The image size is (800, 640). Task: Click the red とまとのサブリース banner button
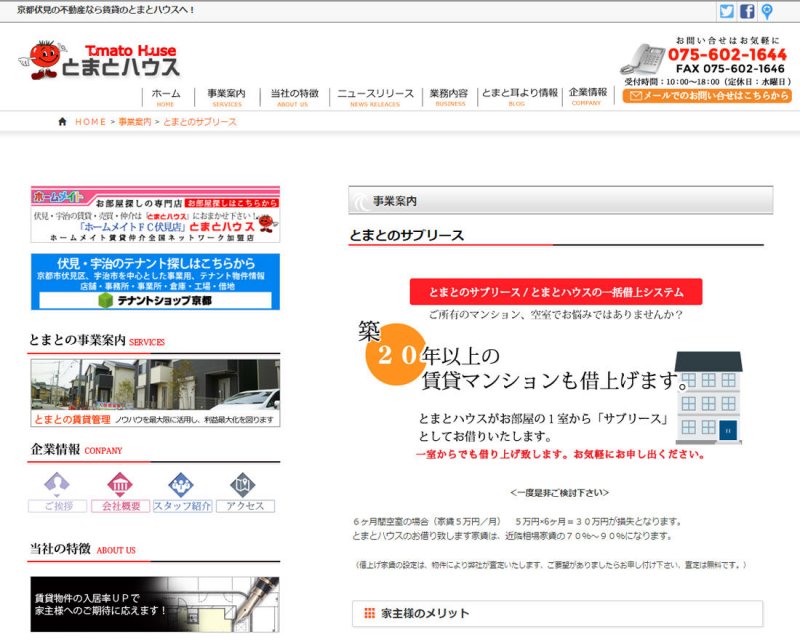555,292
